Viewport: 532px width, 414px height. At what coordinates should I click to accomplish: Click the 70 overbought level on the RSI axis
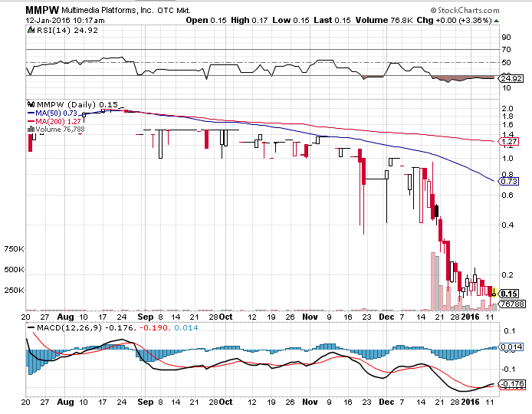pos(506,50)
